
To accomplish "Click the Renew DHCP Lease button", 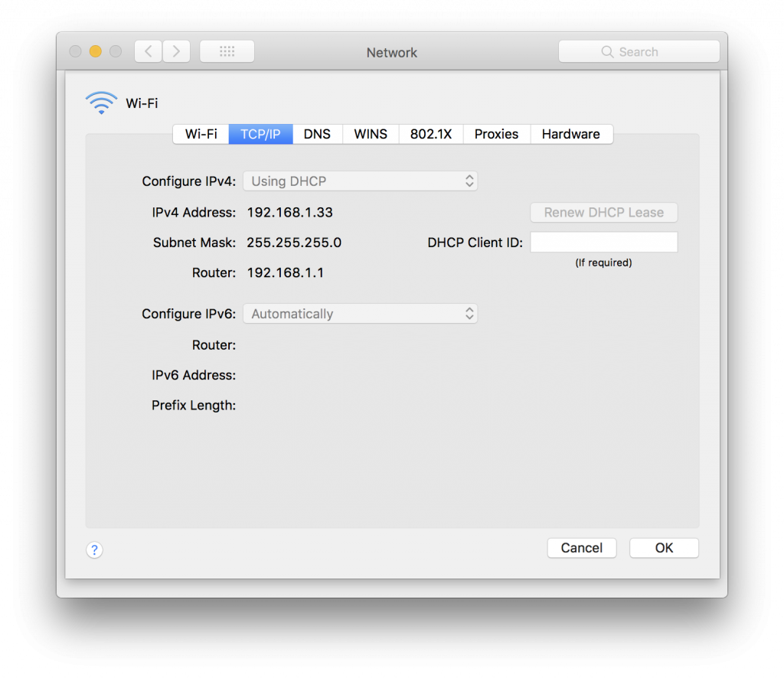I will (603, 212).
